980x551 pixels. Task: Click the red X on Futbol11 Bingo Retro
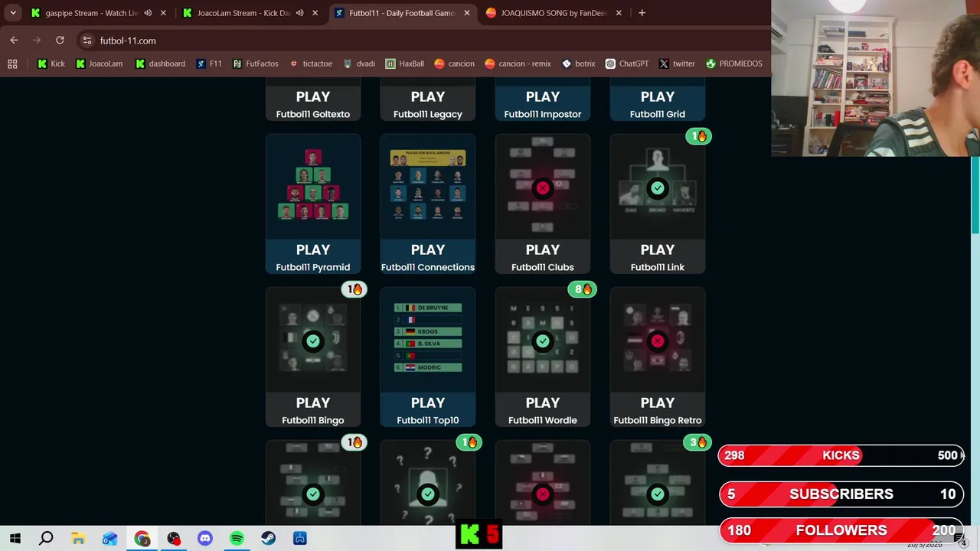[x=658, y=341]
